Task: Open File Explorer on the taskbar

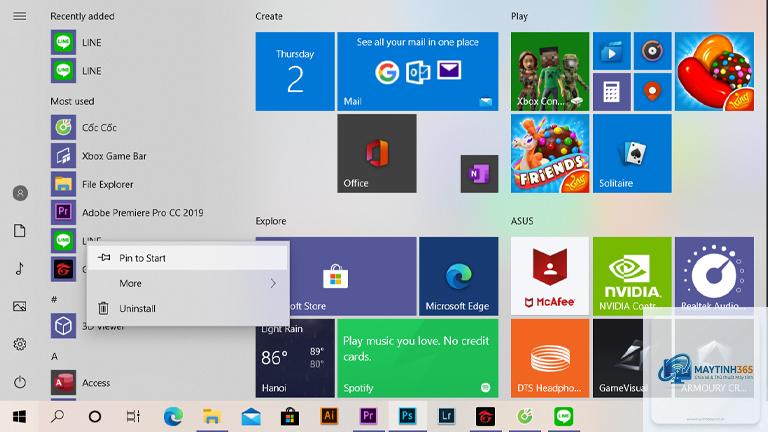Action: coord(212,417)
